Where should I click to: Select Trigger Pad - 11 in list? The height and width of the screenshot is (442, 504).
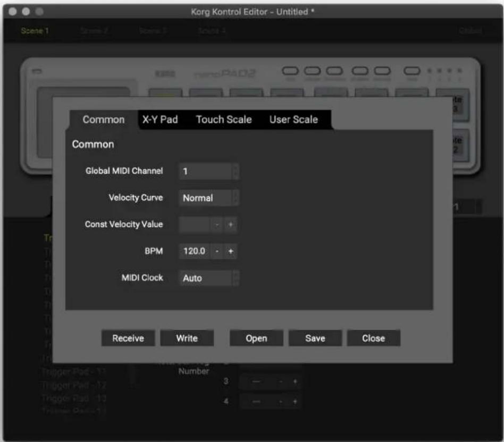(74, 372)
